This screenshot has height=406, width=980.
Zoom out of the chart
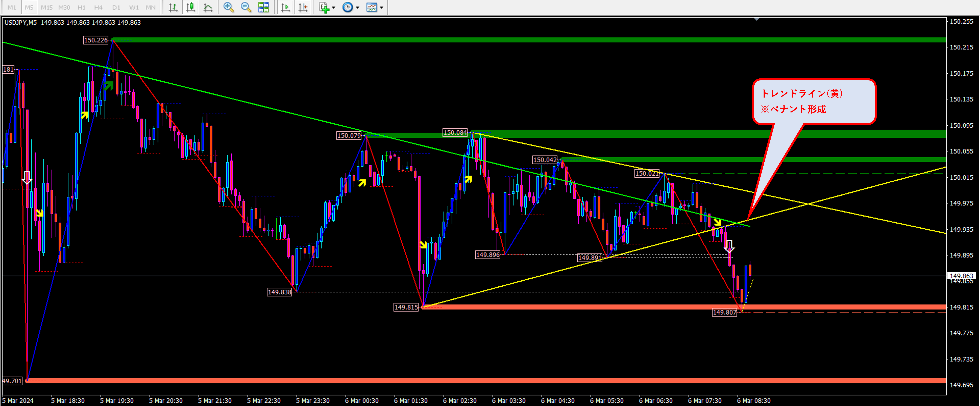pyautogui.click(x=246, y=7)
